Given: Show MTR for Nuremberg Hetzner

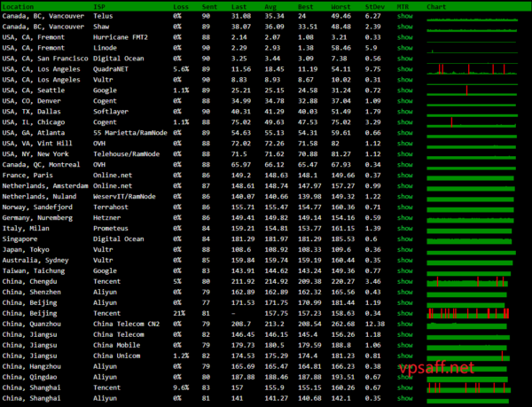Looking at the screenshot, I should (x=405, y=218).
